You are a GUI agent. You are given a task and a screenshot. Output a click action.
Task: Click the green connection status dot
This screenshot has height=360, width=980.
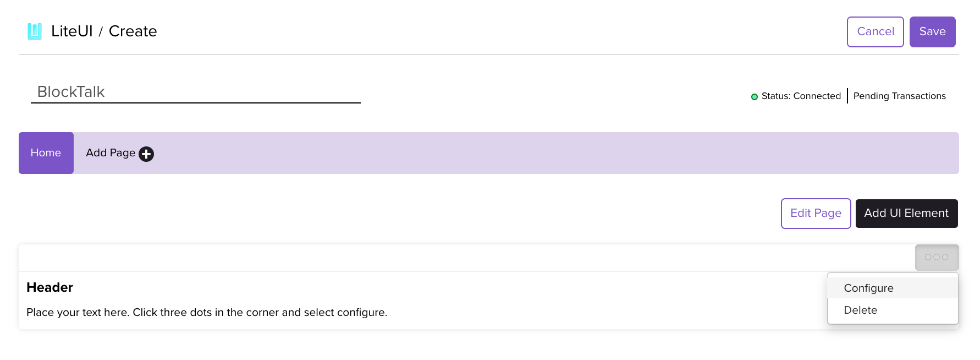point(755,97)
